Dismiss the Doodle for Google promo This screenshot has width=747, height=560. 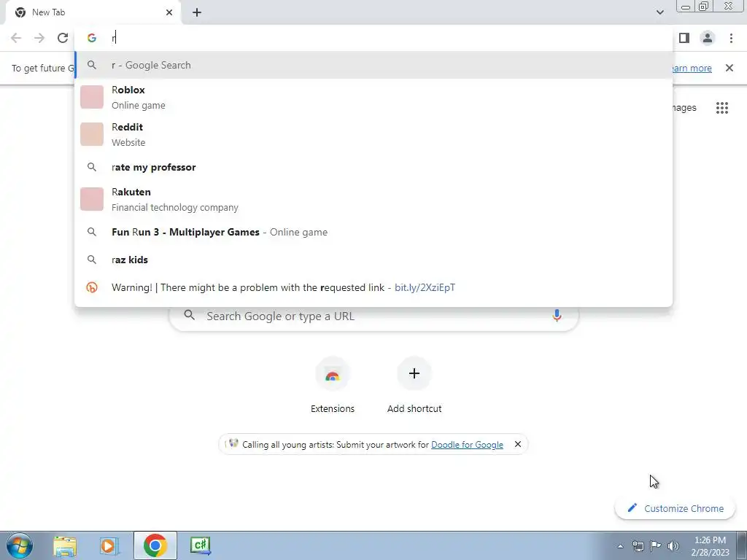[518, 444]
